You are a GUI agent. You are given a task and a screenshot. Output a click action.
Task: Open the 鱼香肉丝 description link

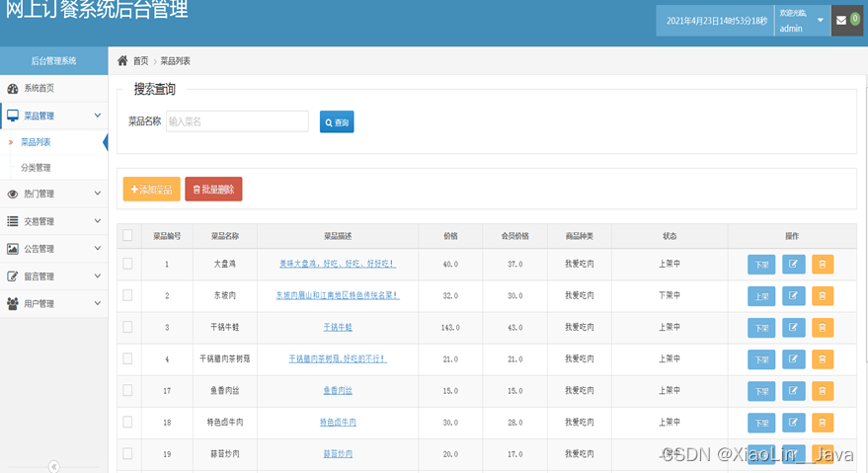[338, 390]
